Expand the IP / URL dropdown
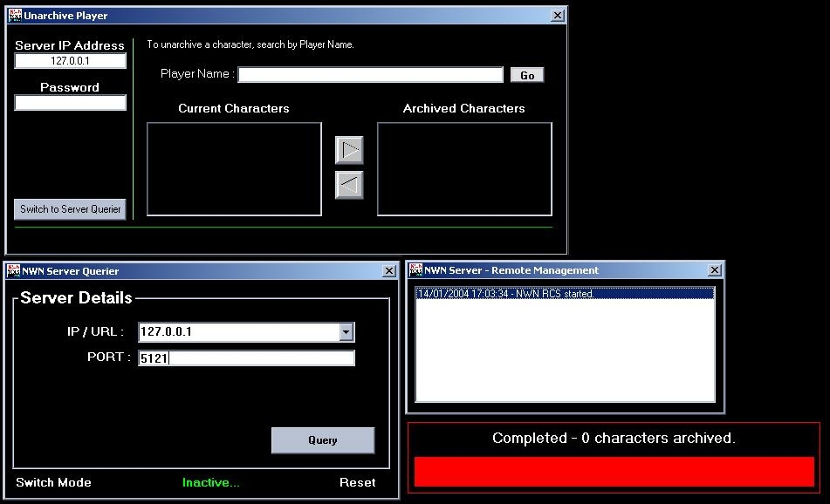This screenshot has height=504, width=830. [x=346, y=332]
